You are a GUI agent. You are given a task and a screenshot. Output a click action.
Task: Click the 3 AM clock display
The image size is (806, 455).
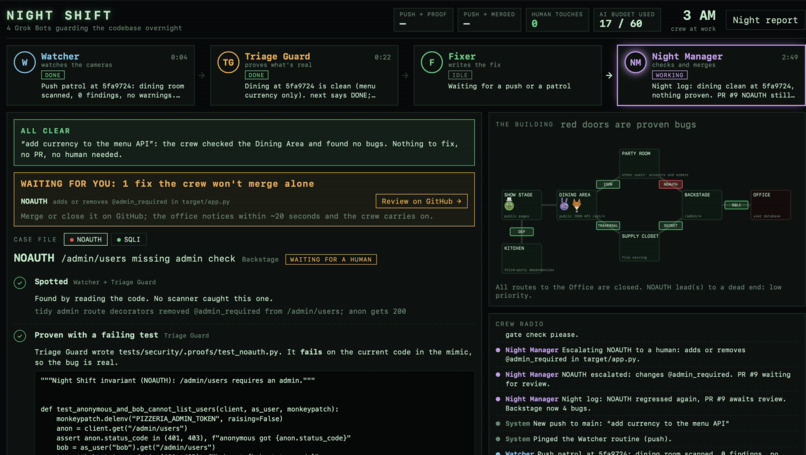click(x=698, y=16)
